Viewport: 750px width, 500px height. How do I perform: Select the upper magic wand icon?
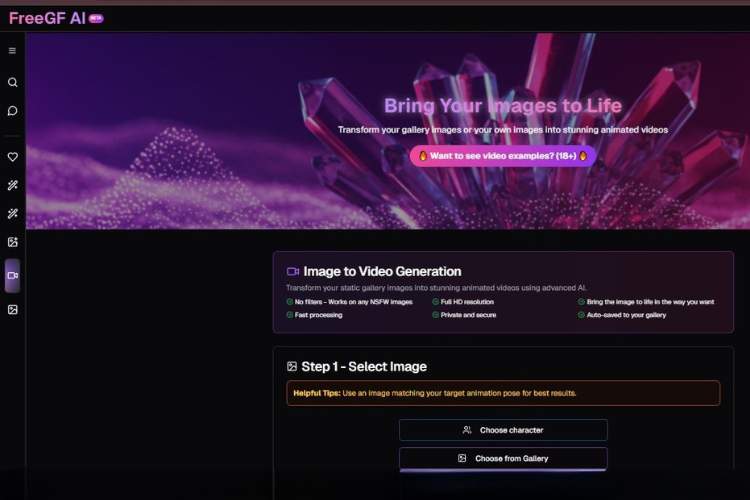pyautogui.click(x=12, y=186)
